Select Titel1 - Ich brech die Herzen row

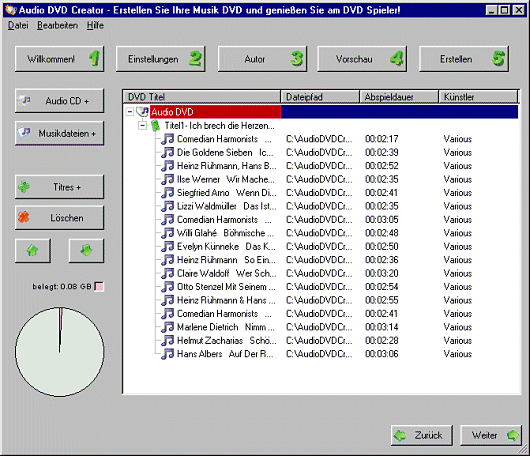(x=219, y=126)
